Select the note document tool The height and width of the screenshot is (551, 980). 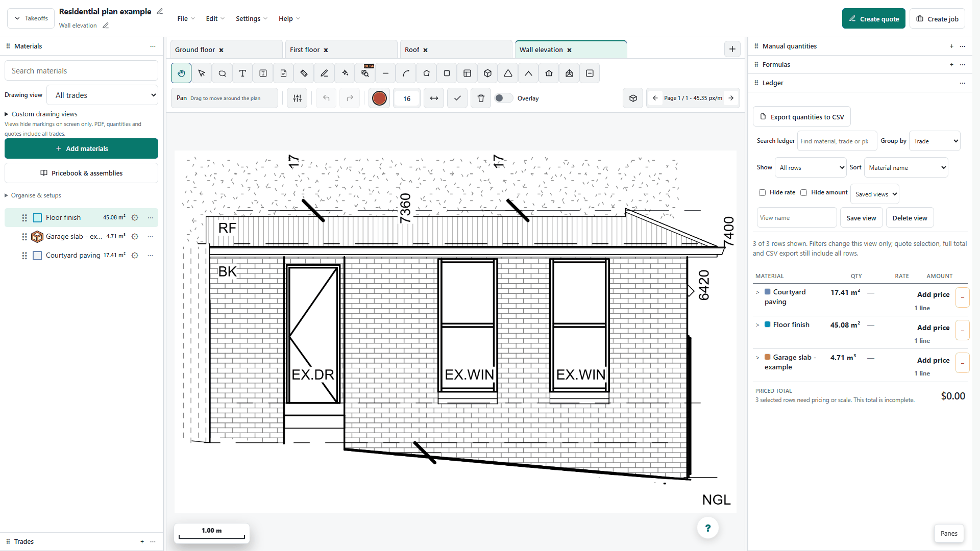[283, 73]
